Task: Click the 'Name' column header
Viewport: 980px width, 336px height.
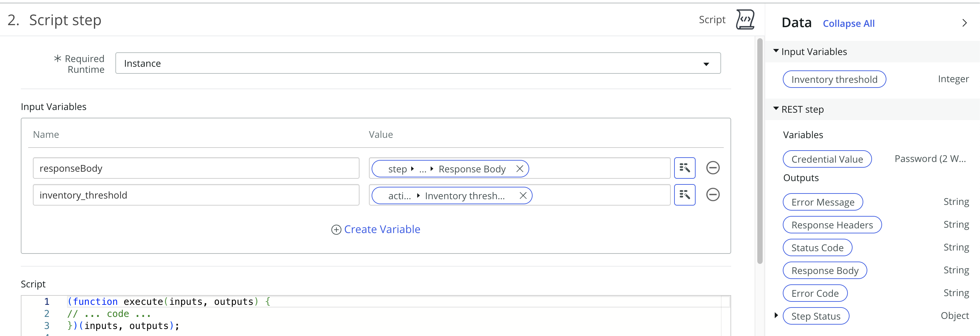Action: (46, 134)
